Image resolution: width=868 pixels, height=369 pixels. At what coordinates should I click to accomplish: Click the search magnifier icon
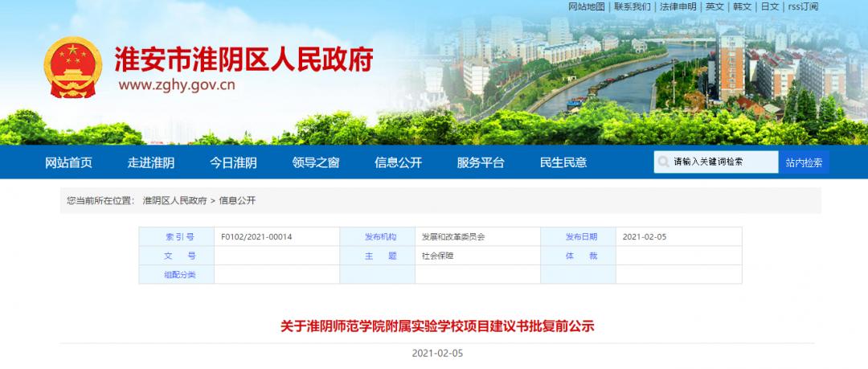tap(662, 162)
